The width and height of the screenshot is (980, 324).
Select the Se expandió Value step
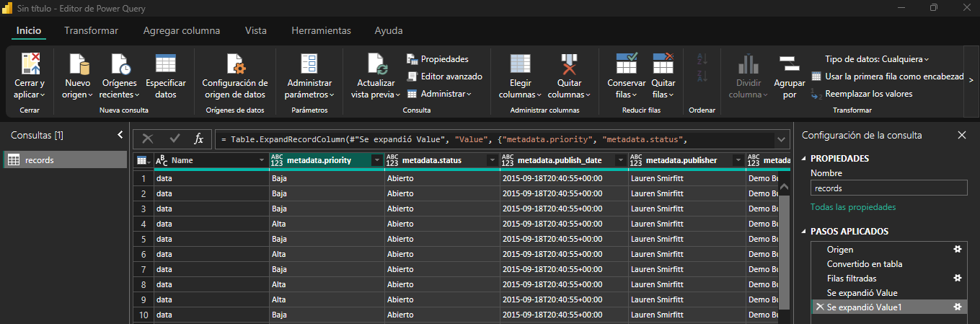[x=862, y=293]
